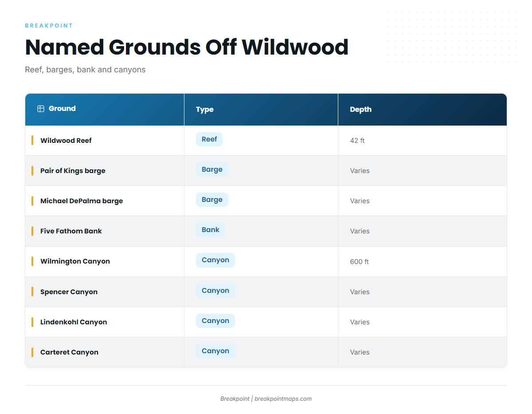Choose the Five Fathom Bank name
Viewport: 532px width, 414px height.
[x=71, y=231]
